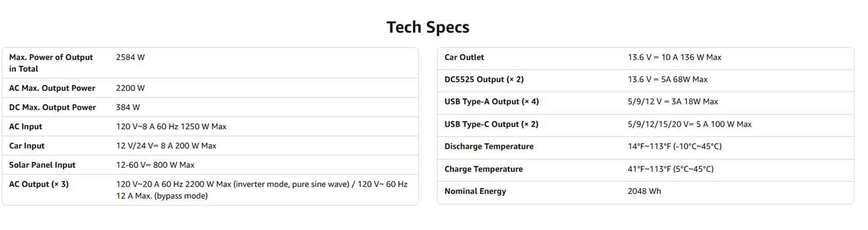868x230 pixels.
Task: Click the 2200 W value
Action: click(130, 88)
